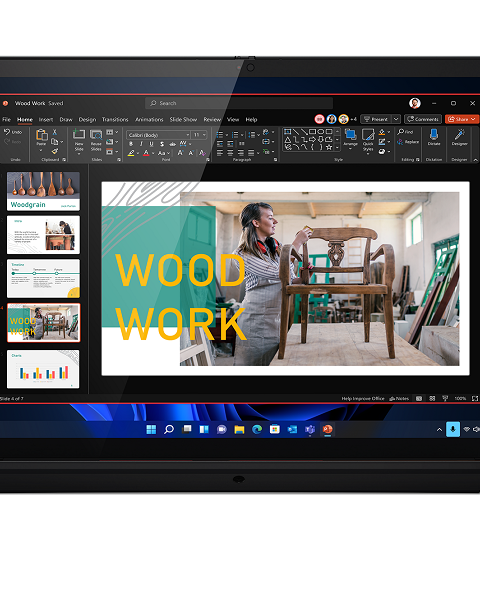This screenshot has width=480, height=606.
Task: Open the Slide Show tab
Action: [183, 119]
